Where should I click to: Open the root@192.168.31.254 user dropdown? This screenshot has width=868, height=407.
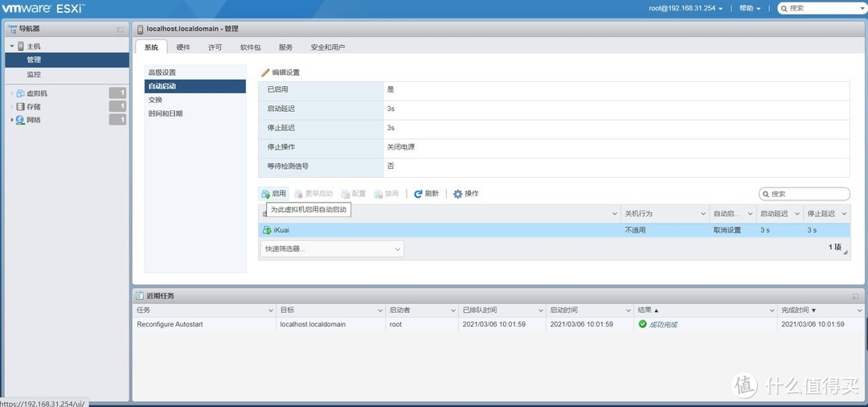coord(686,8)
